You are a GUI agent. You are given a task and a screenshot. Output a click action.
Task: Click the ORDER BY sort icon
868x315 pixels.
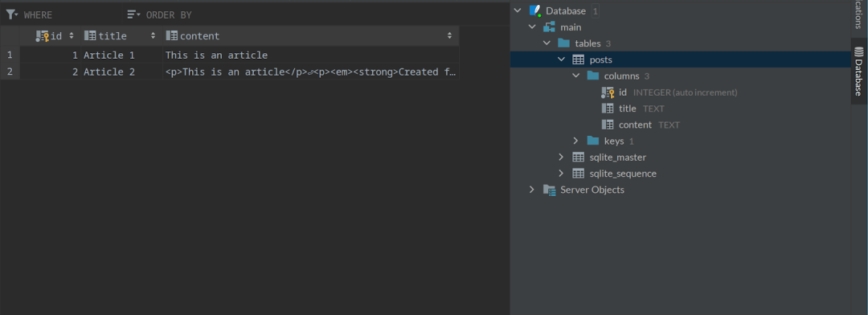point(133,14)
